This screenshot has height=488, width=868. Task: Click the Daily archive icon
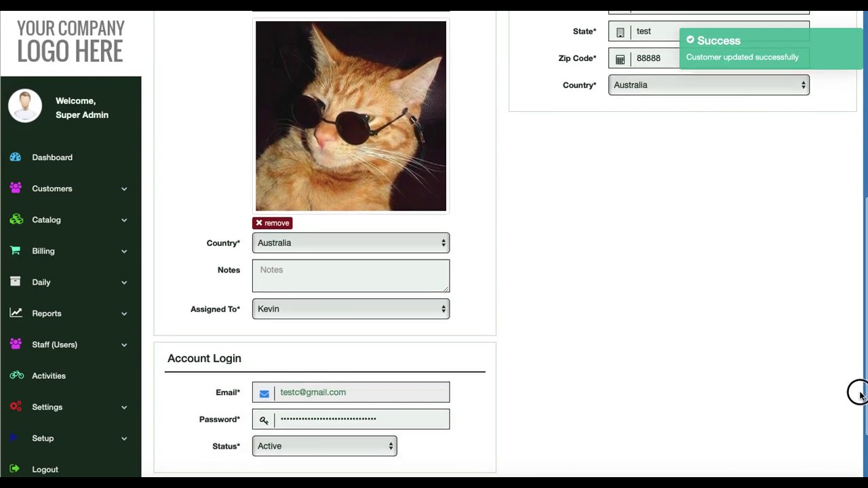tap(16, 282)
